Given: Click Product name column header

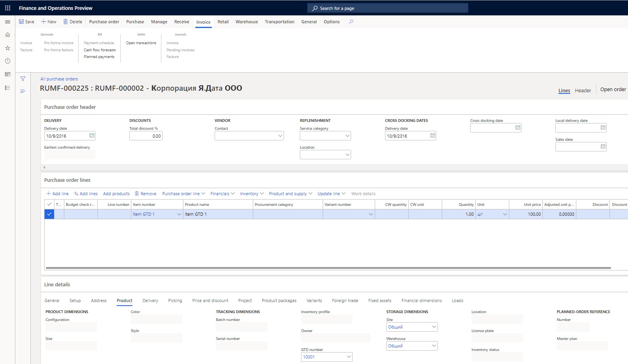Looking at the screenshot, I should [218, 204].
